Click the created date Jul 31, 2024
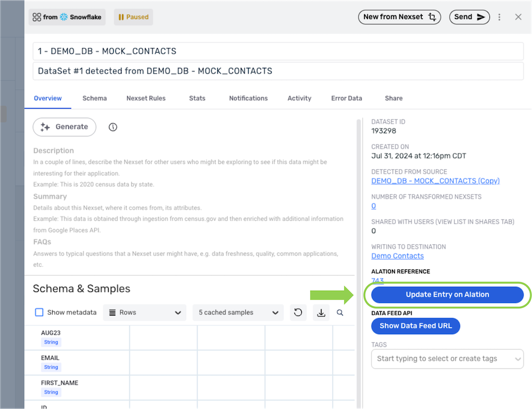Screen dimensions: 532x409 pos(418,156)
